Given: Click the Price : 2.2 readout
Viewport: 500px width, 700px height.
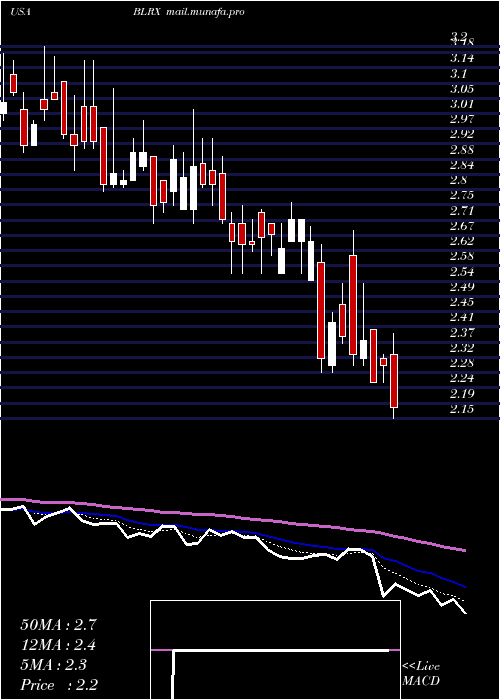Looking at the screenshot, I should pyautogui.click(x=59, y=685).
